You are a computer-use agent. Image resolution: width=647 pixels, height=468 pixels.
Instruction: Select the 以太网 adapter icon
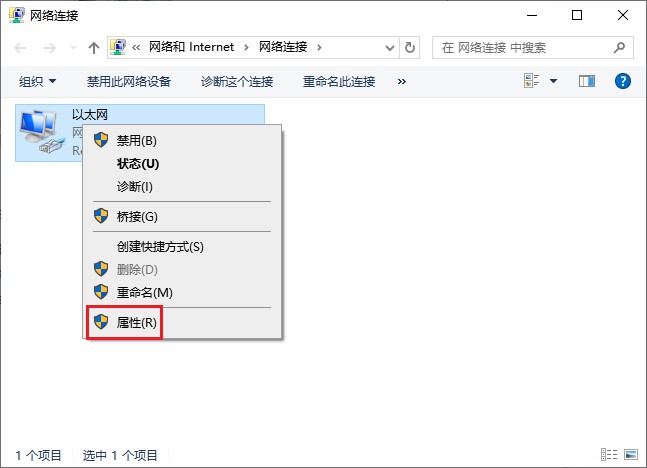pos(42,132)
